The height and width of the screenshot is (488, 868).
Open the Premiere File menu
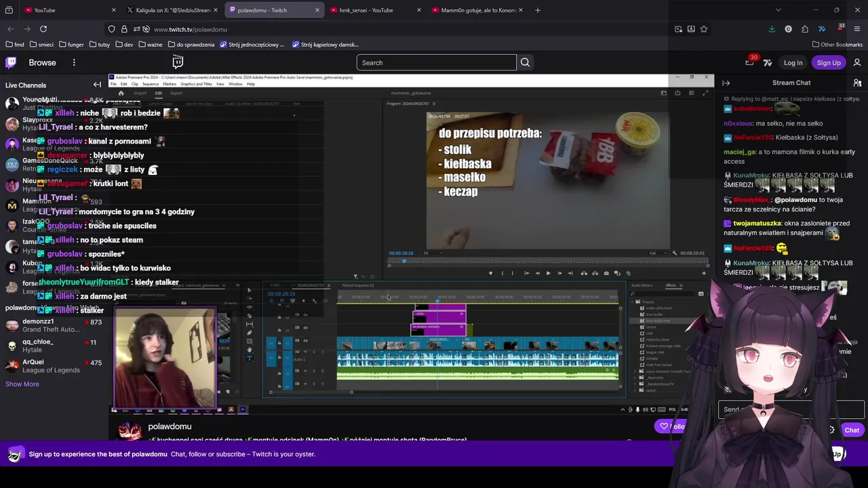click(114, 84)
